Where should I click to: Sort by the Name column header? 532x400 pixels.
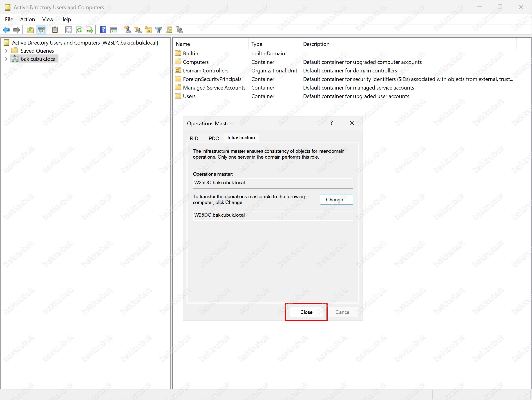coord(211,44)
